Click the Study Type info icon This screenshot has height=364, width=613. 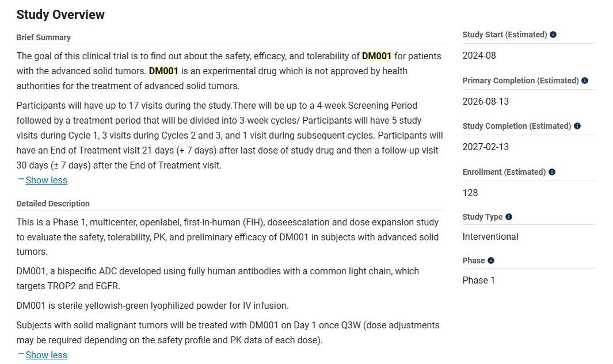509,217
